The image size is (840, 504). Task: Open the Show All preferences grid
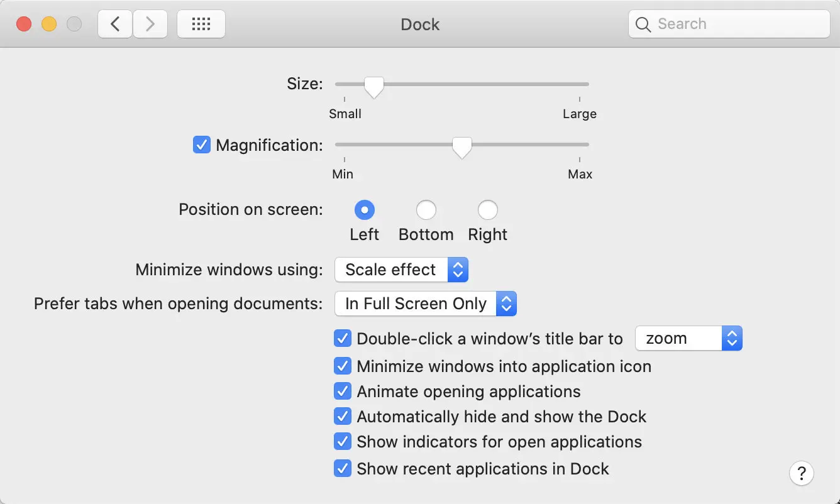[201, 23]
